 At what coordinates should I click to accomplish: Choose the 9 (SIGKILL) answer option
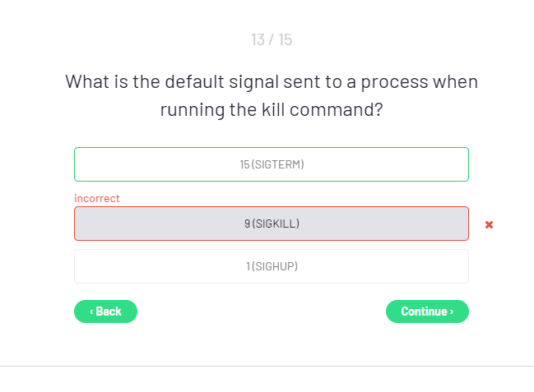coord(272,224)
